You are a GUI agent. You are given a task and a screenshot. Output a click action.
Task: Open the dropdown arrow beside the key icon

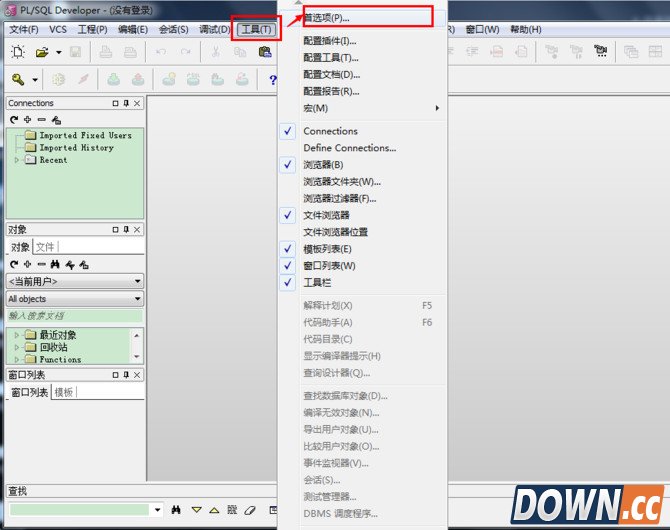pyautogui.click(x=35, y=80)
